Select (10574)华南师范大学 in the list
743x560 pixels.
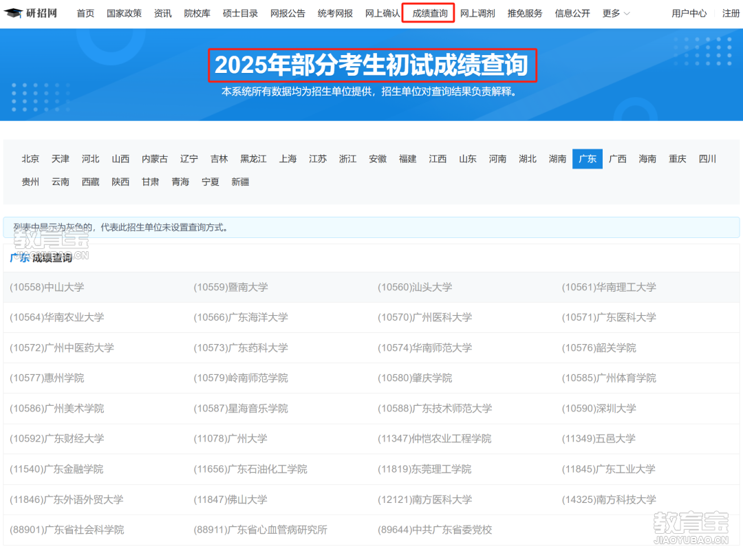tap(425, 347)
